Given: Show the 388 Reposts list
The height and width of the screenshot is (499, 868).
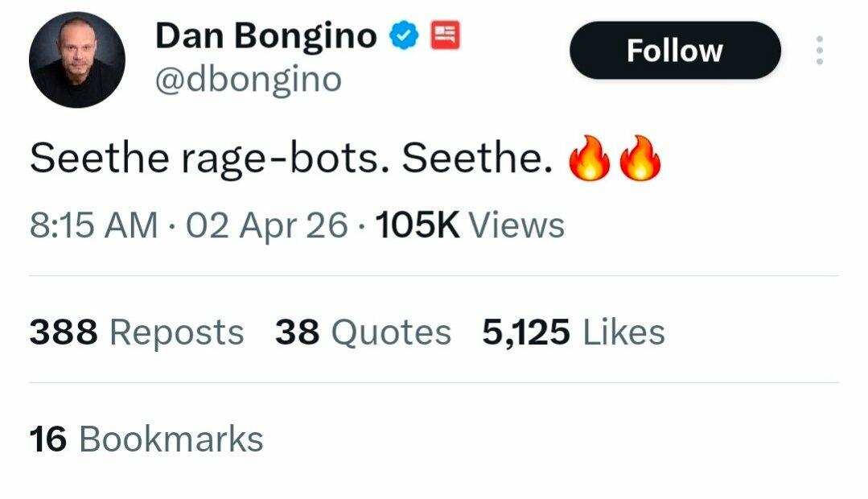Looking at the screenshot, I should [137, 332].
